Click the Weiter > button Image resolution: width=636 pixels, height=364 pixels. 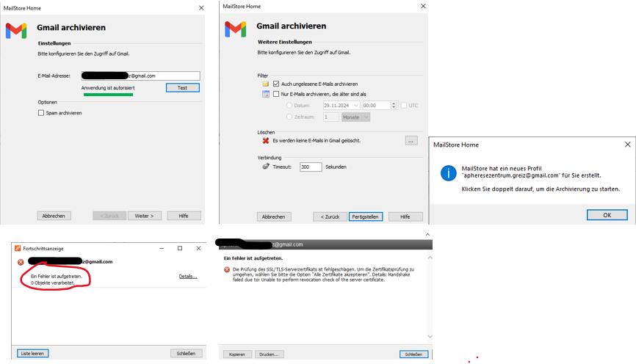[x=145, y=216]
